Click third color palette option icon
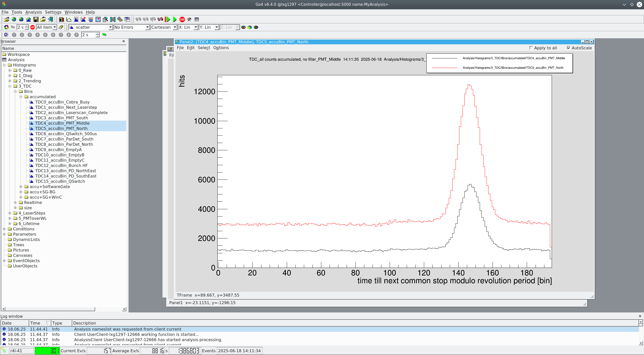 click(x=256, y=27)
